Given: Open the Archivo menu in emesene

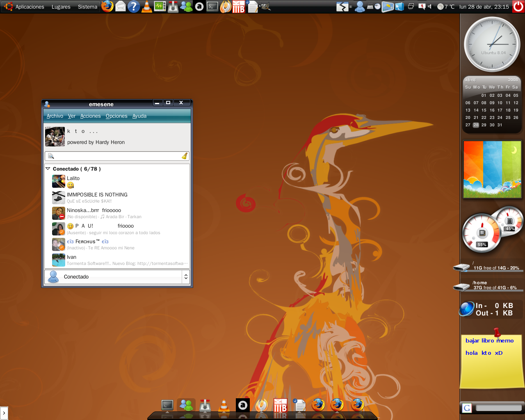Looking at the screenshot, I should point(55,116).
